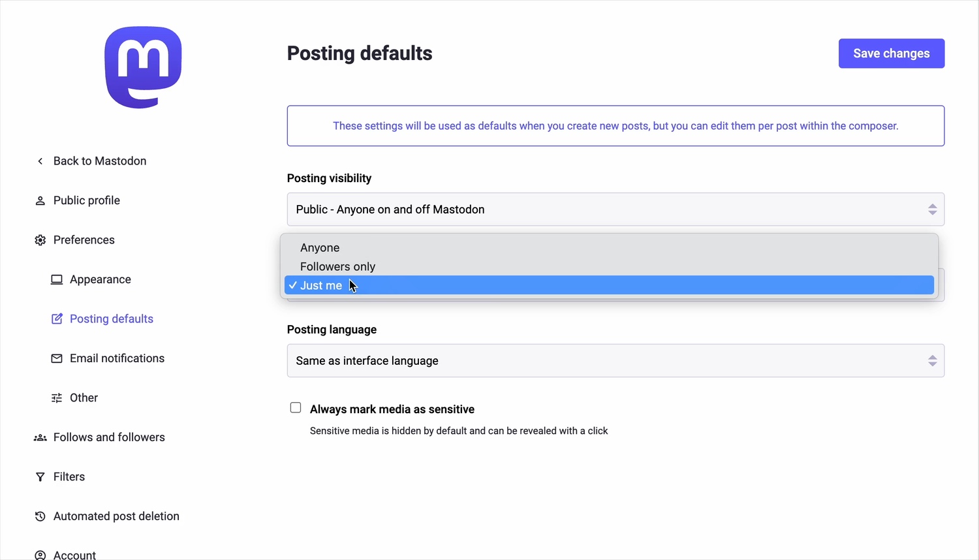Click the Public profile person icon
This screenshot has width=979, height=560.
[40, 201]
